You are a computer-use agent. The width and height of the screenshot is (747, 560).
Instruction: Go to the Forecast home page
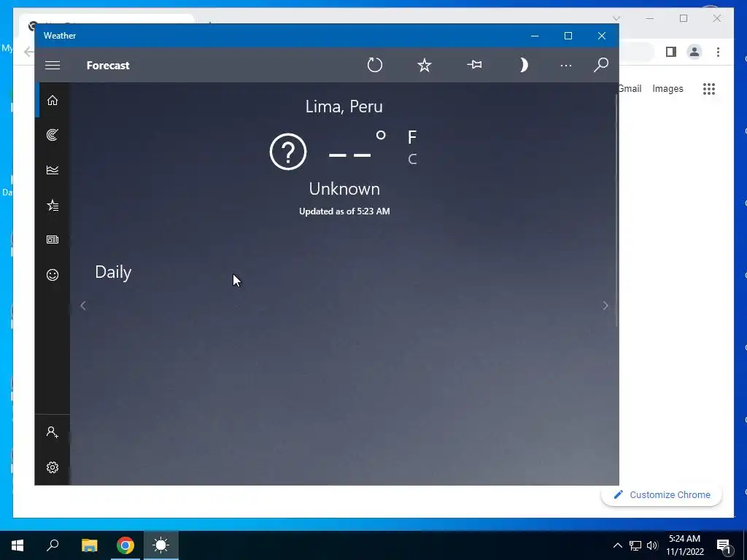53,100
